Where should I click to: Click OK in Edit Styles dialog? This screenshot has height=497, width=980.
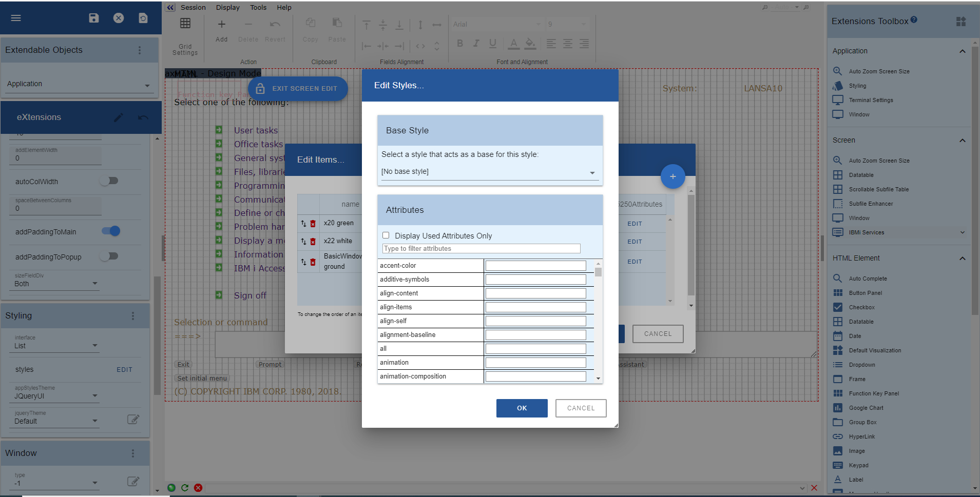[x=522, y=408]
